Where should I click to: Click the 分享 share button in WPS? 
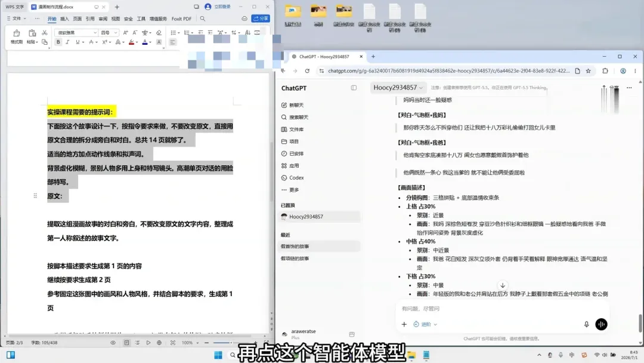[261, 19]
